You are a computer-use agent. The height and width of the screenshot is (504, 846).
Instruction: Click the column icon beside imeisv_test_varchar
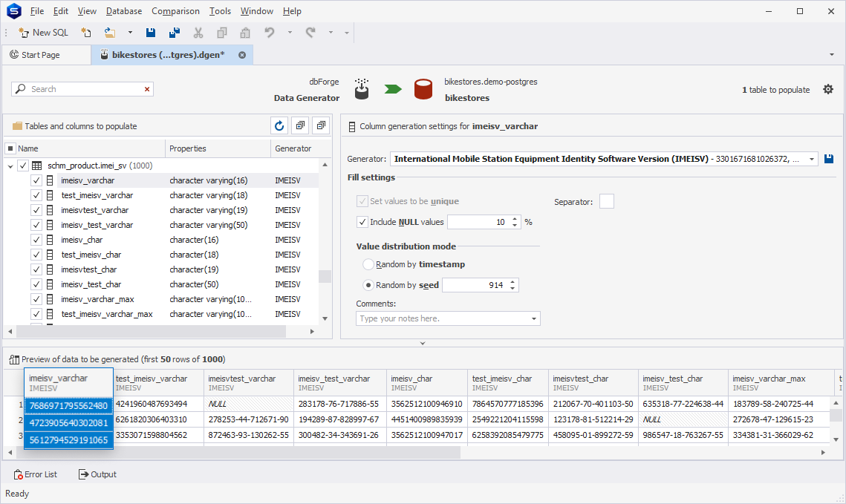50,225
